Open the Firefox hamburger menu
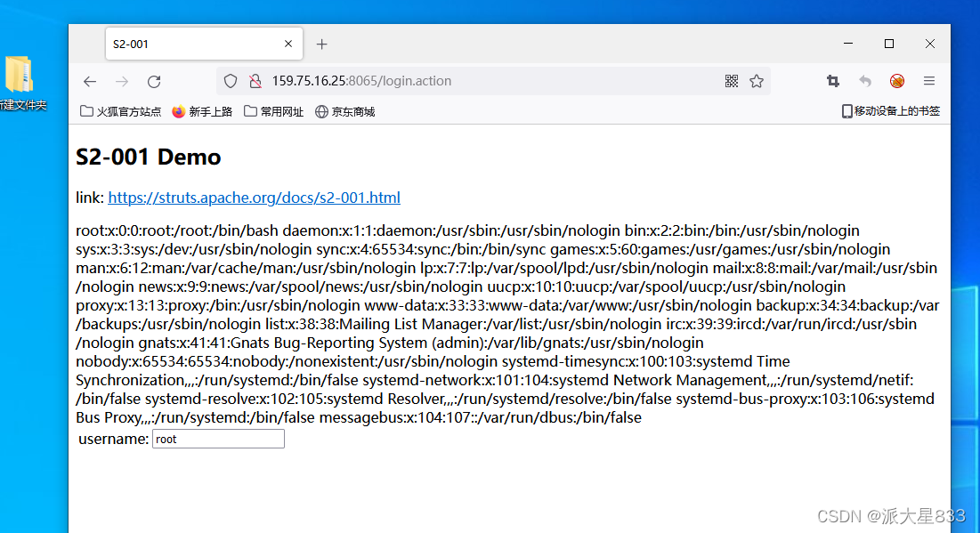980x533 pixels. click(x=929, y=81)
